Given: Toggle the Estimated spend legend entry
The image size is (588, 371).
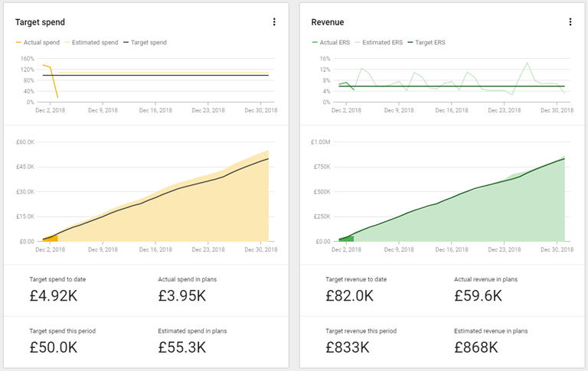Looking at the screenshot, I should (x=91, y=42).
